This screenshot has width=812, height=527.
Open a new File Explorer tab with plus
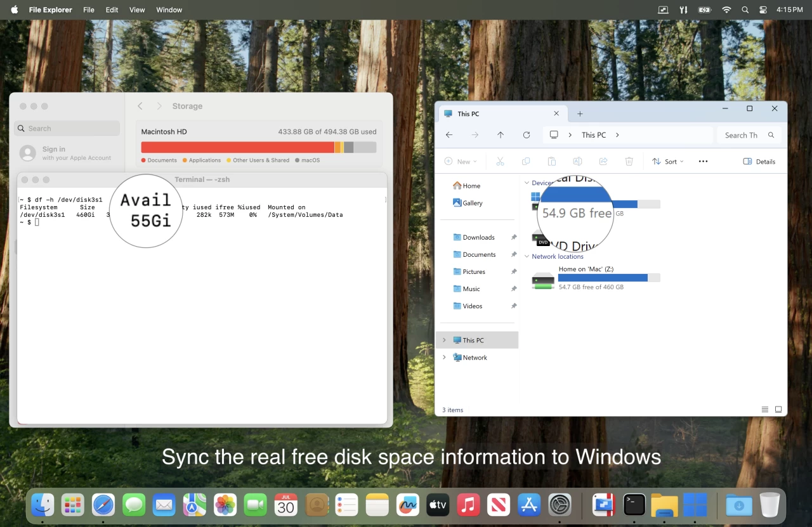coord(579,114)
